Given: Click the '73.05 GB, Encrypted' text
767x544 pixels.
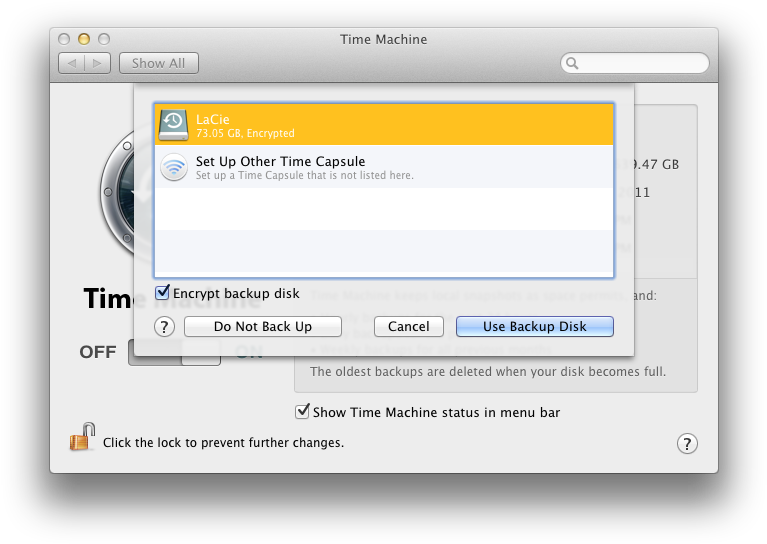Looking at the screenshot, I should tap(245, 133).
